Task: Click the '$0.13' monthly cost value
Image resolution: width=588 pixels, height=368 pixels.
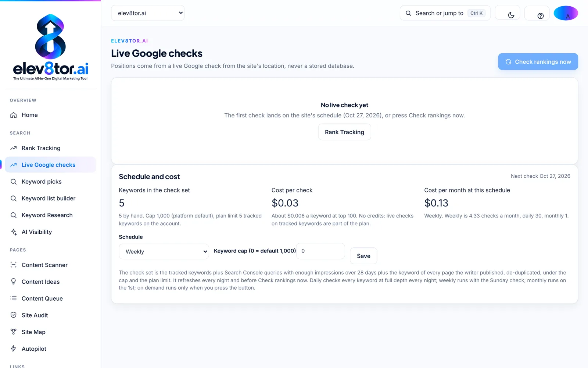Action: coord(436,203)
